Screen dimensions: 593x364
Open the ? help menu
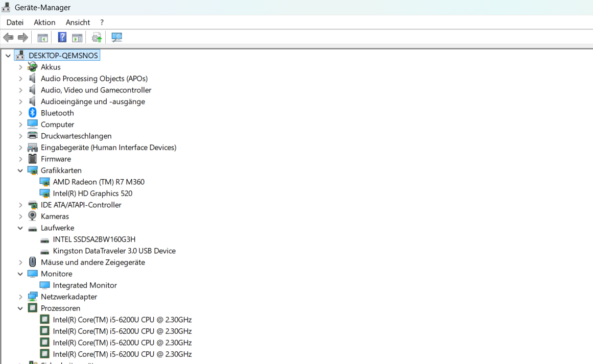tap(102, 22)
